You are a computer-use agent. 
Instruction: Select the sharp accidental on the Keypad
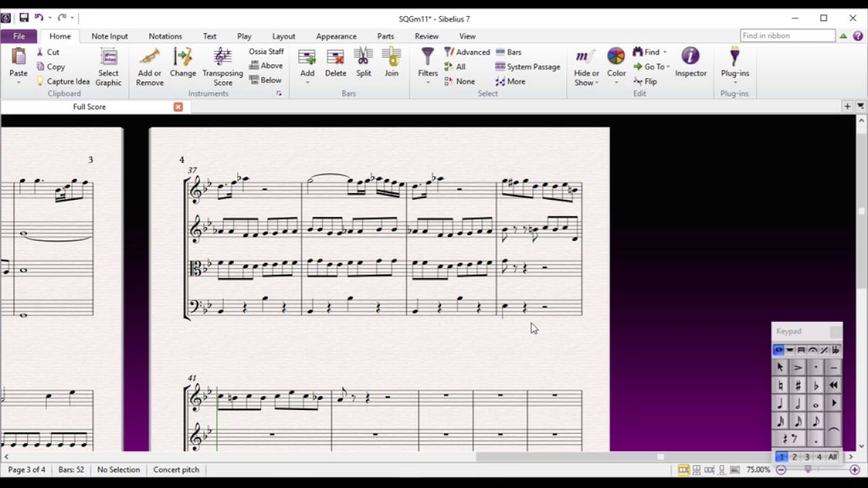[797, 385]
